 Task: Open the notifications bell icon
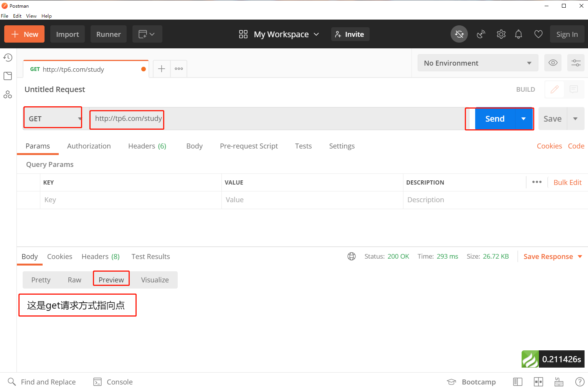(x=519, y=34)
